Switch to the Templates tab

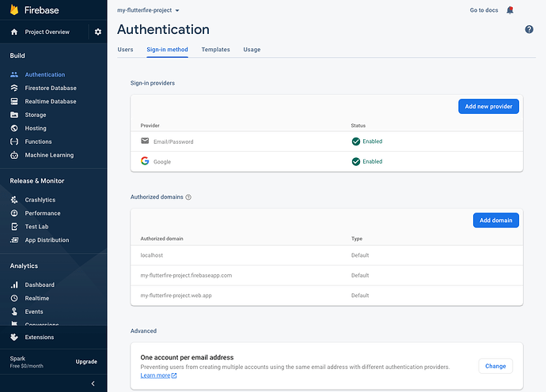click(215, 50)
